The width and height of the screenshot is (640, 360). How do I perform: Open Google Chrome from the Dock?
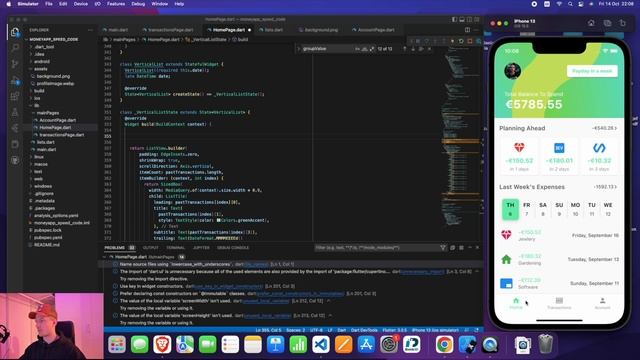click(444, 345)
